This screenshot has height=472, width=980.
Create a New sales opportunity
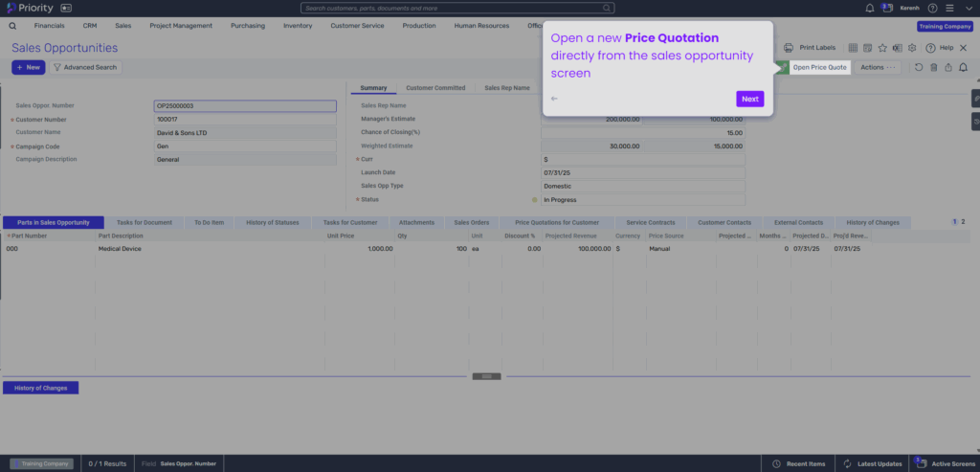[x=28, y=67]
